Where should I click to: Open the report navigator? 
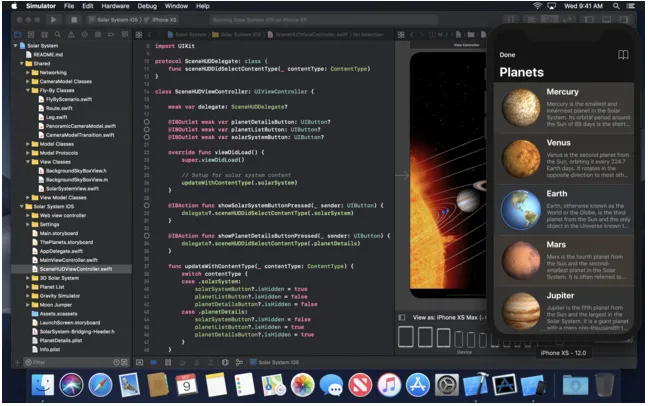tap(125, 35)
